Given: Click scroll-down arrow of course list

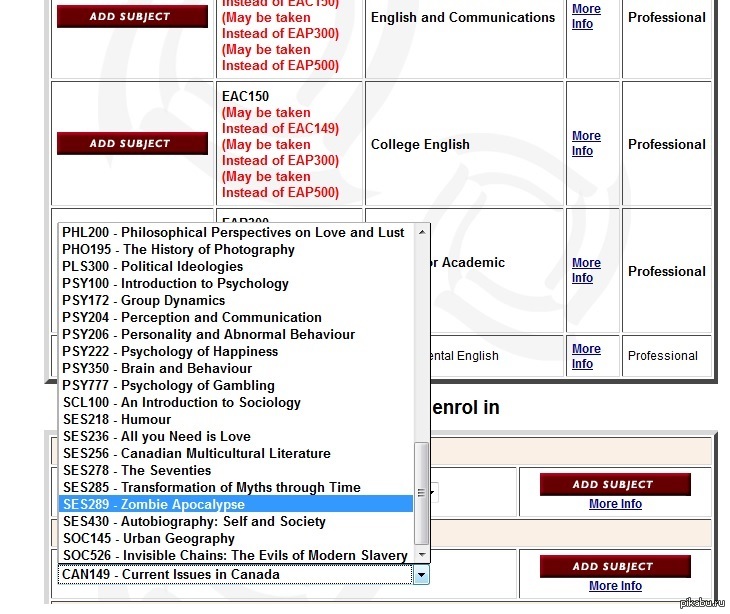Looking at the screenshot, I should 421,555.
